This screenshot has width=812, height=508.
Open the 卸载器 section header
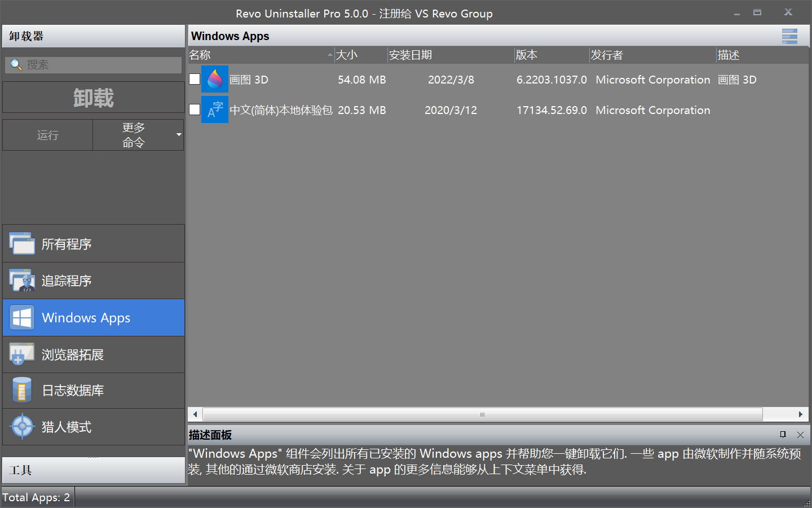click(x=94, y=36)
